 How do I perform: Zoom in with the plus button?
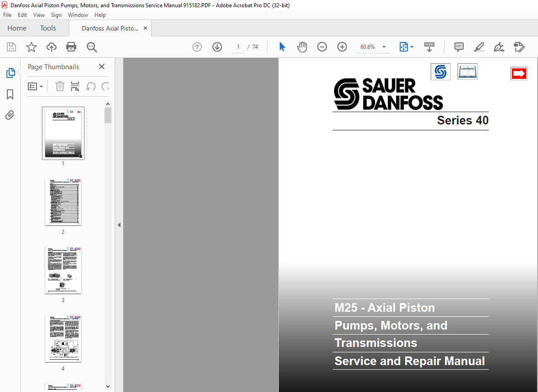(342, 47)
